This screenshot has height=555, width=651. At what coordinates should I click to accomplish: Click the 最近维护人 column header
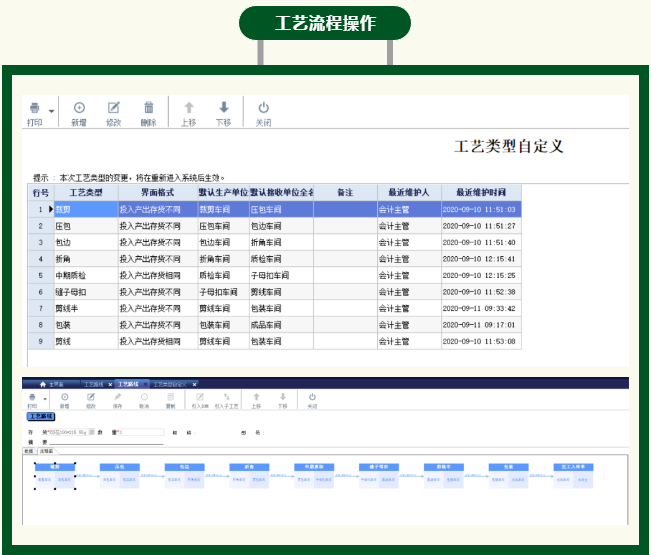pyautogui.click(x=409, y=193)
